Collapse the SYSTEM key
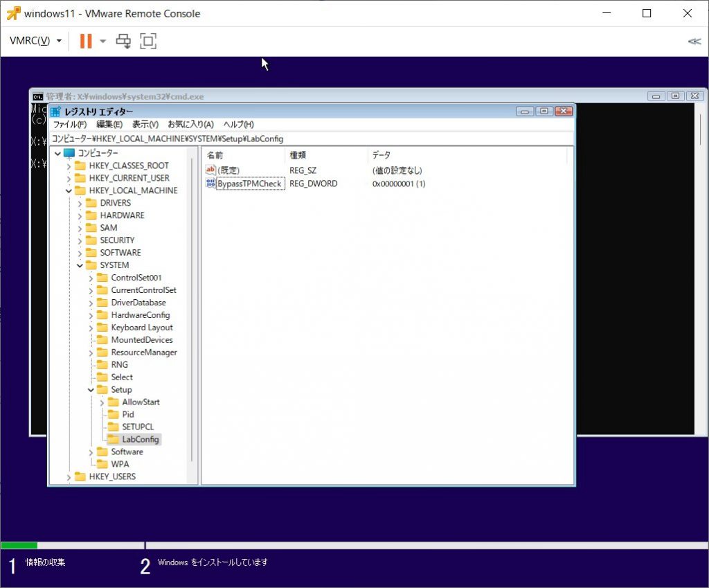The height and width of the screenshot is (588, 709). pos(80,265)
